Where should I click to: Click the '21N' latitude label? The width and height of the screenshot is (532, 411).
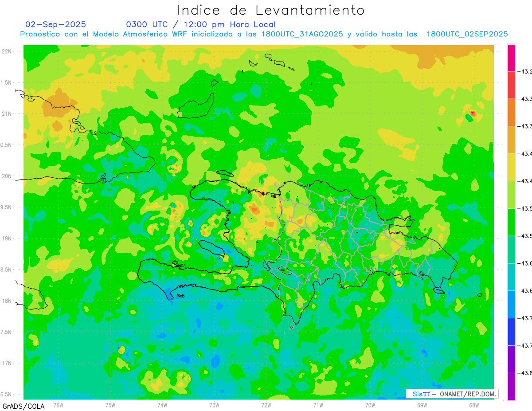click(x=7, y=114)
